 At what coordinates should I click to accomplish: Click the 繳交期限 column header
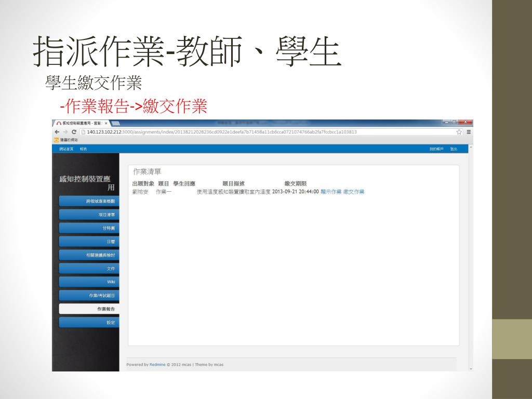coord(296,183)
